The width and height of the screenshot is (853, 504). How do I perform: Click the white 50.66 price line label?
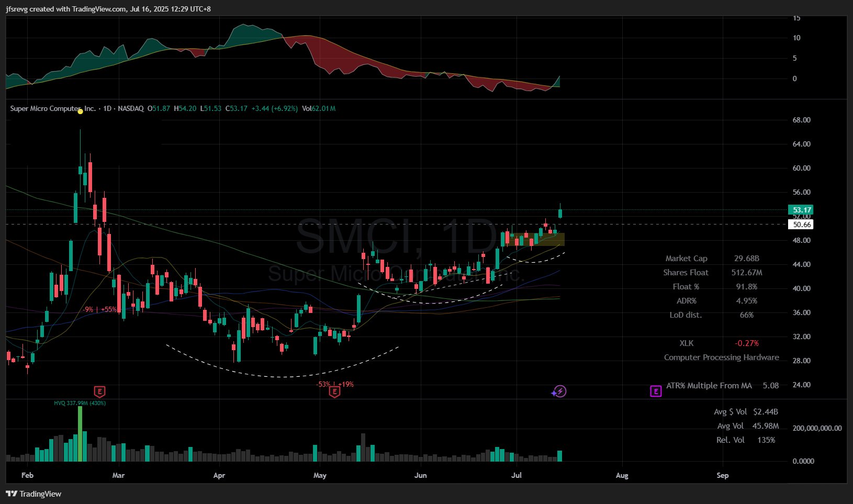(x=801, y=225)
